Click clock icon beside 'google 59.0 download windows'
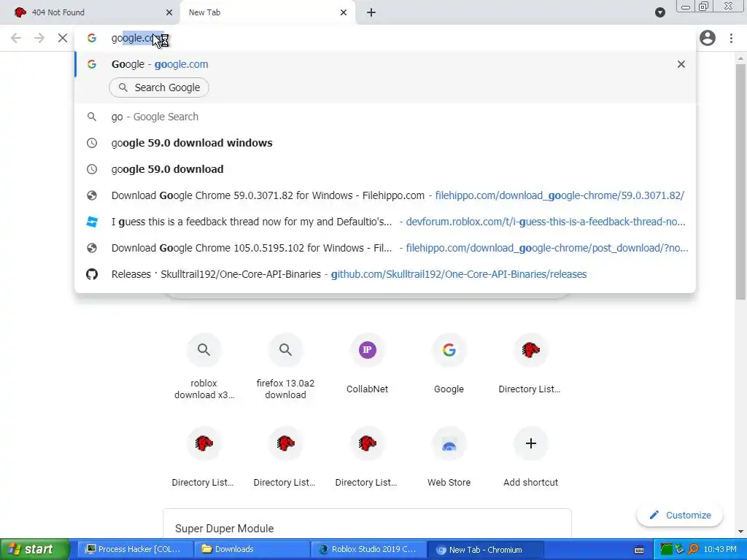This screenshot has width=747, height=560. 92,143
